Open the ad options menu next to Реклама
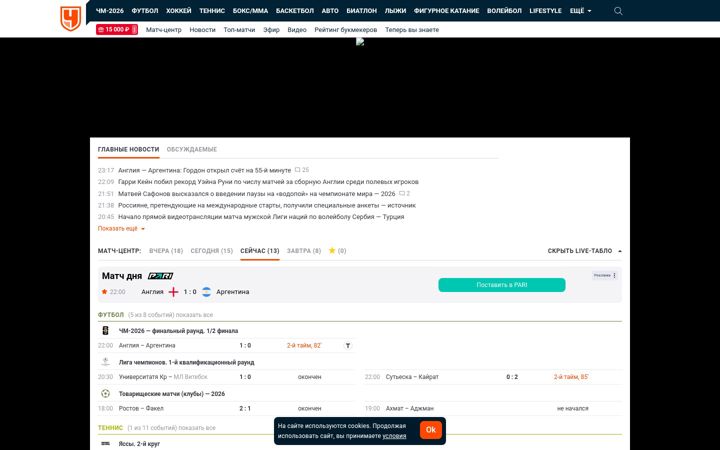 click(x=614, y=276)
